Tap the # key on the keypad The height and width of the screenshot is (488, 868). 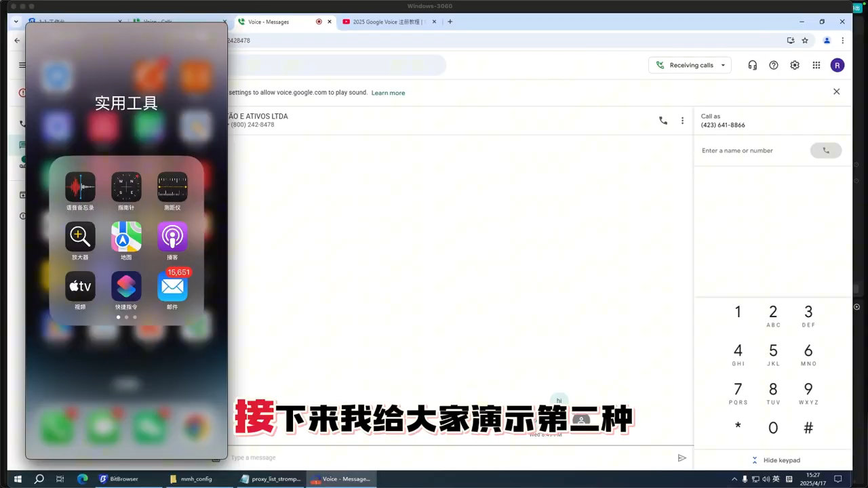point(808,428)
